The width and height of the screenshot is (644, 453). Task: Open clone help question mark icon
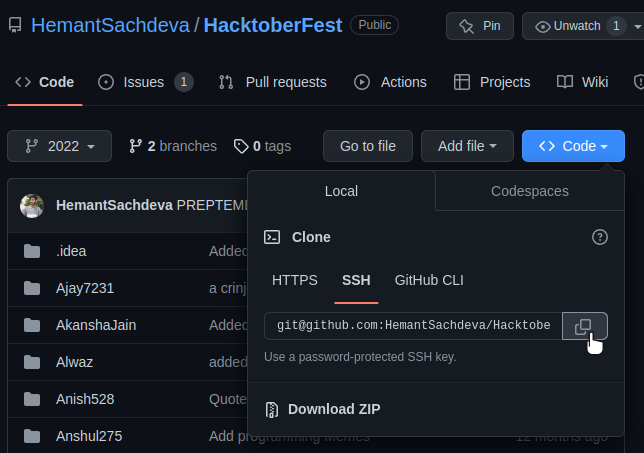coord(600,237)
